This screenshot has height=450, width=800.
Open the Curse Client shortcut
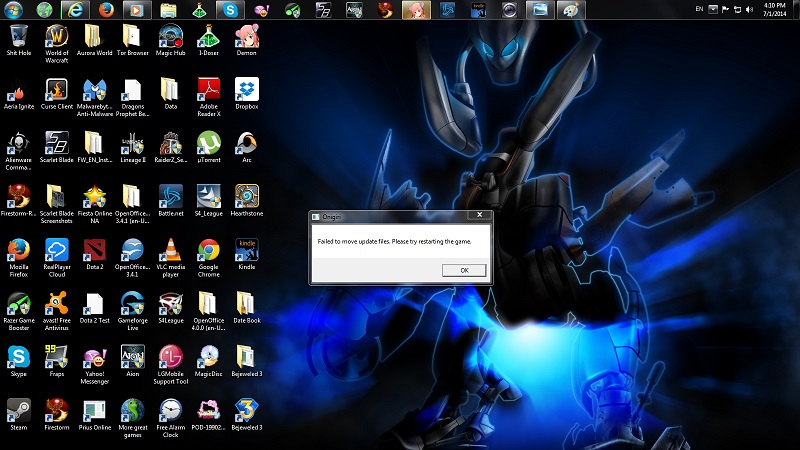click(57, 94)
